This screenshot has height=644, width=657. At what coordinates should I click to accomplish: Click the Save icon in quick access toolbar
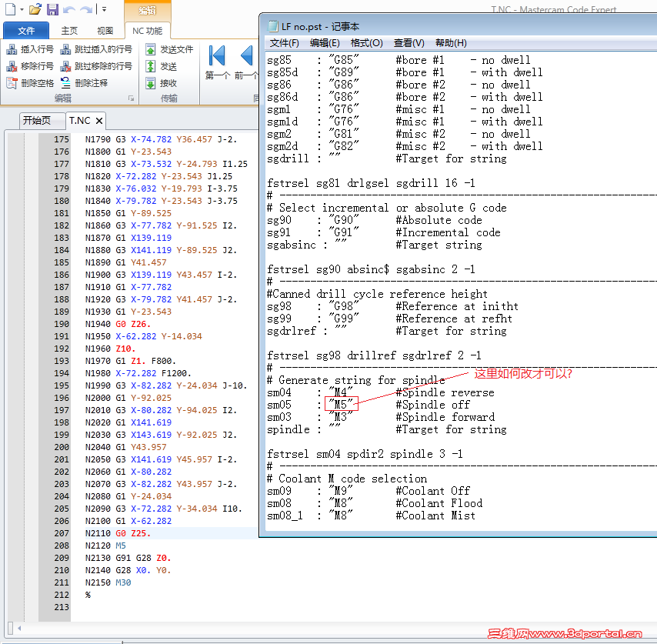(52, 10)
